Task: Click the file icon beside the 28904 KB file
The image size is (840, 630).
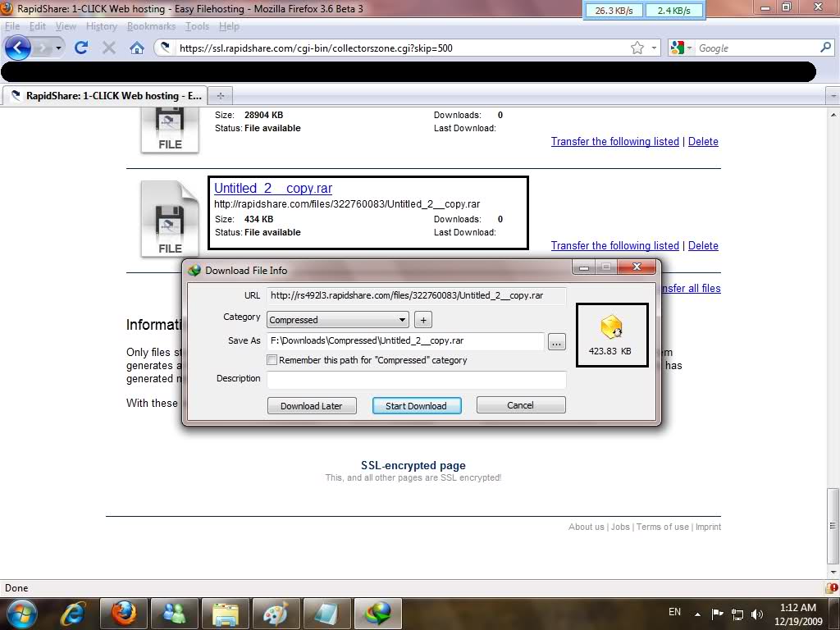Action: [x=170, y=130]
